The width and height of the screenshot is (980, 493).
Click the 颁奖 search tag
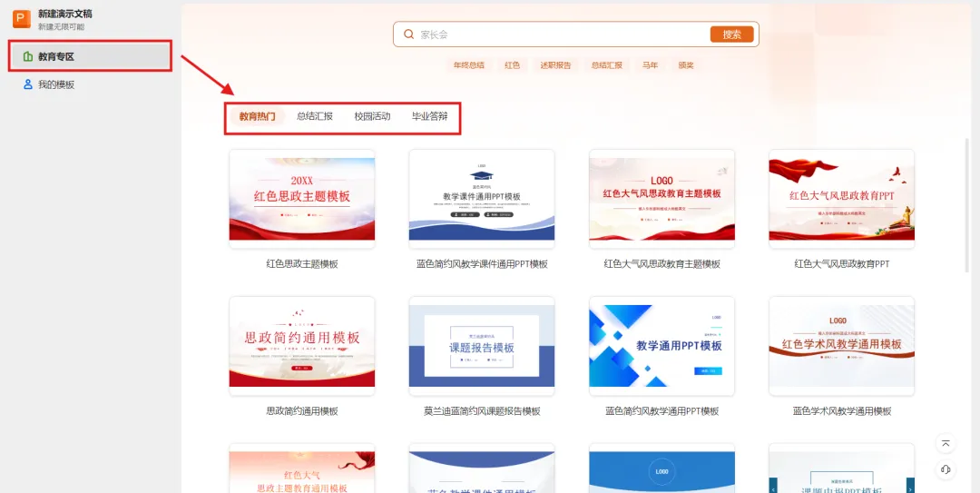click(686, 65)
